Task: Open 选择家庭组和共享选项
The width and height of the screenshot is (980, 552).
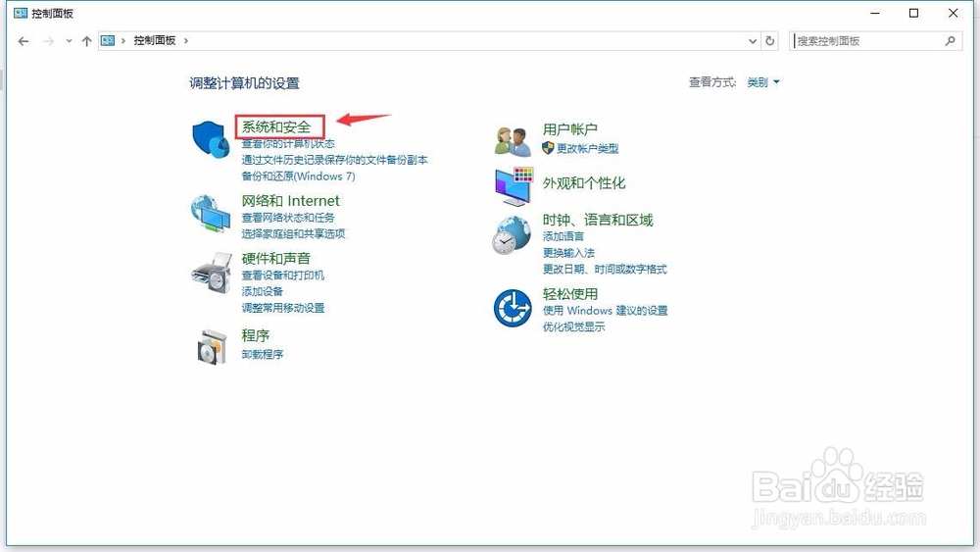Action: [x=293, y=233]
